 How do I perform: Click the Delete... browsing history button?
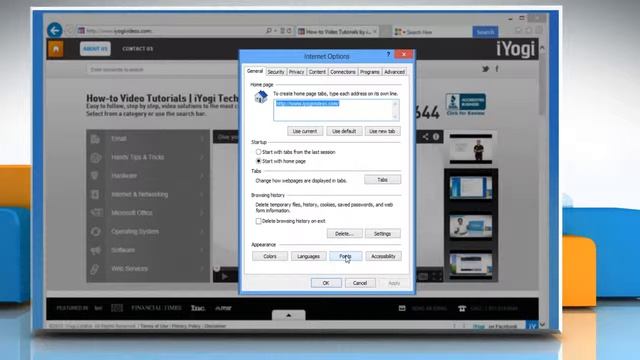(344, 233)
